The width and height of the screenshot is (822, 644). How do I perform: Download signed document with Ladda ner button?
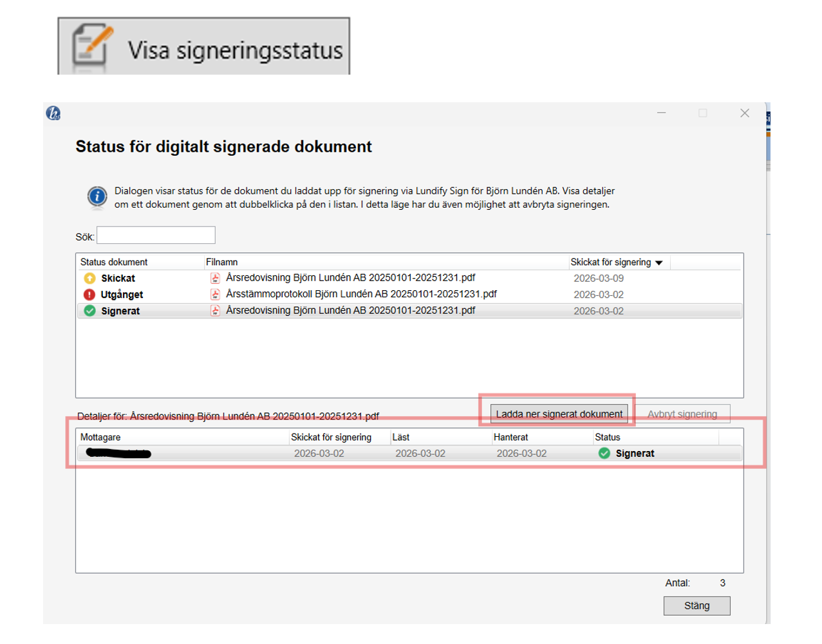pyautogui.click(x=559, y=414)
